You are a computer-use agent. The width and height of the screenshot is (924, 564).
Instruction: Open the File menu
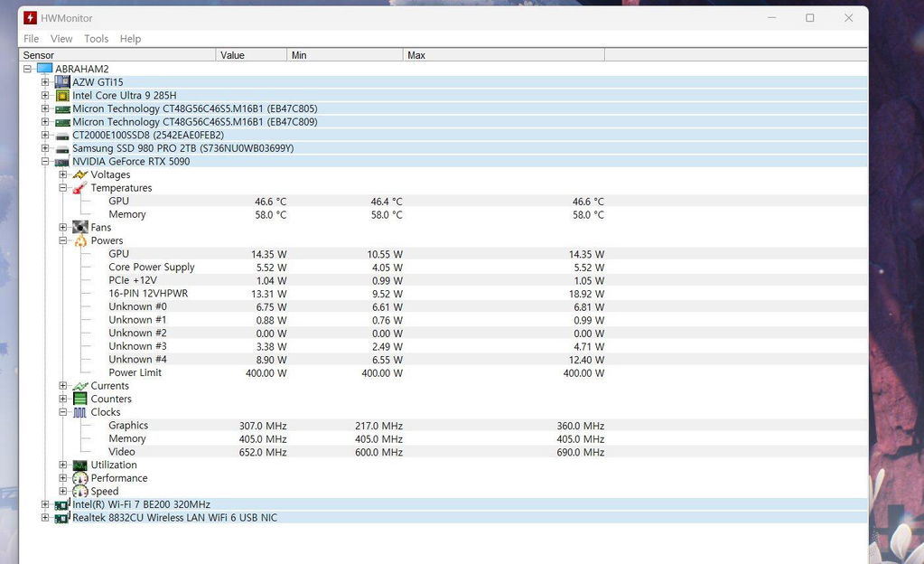[32, 39]
